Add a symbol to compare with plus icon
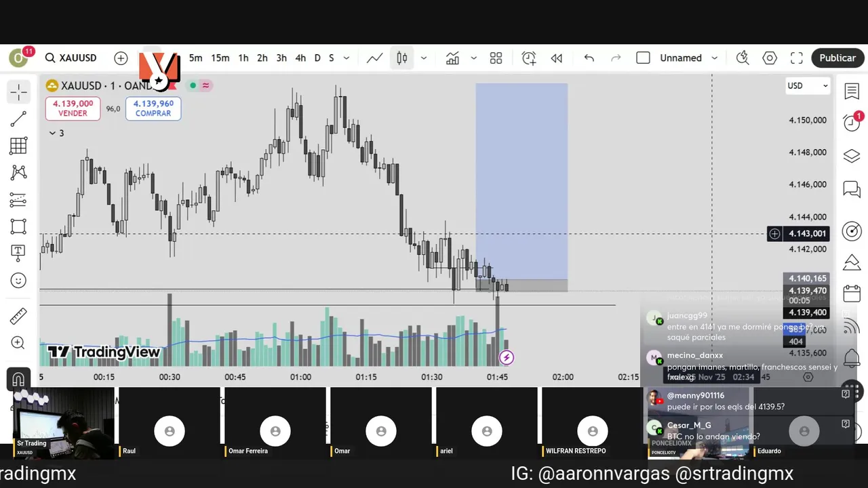Viewport: 868px width, 488px height. pos(121,58)
